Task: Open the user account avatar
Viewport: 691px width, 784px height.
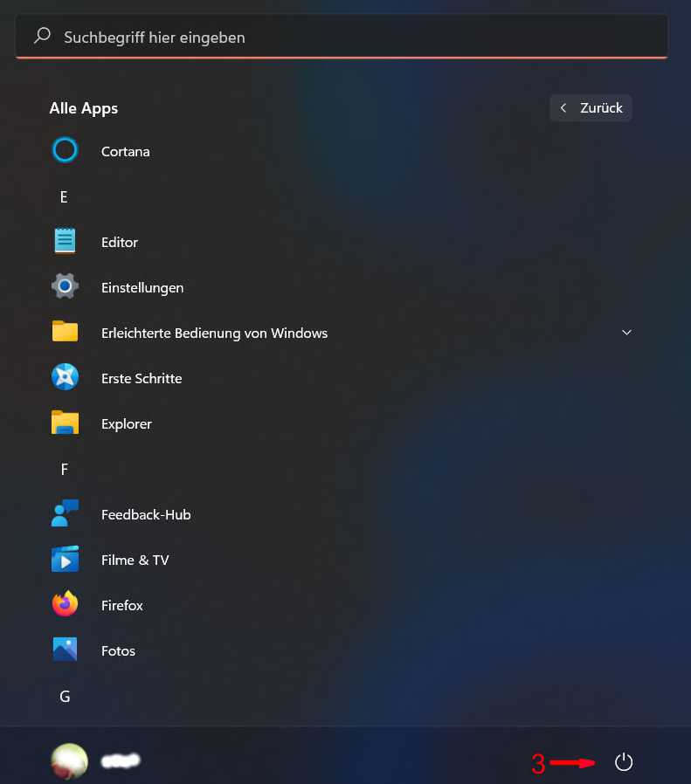Action: [x=70, y=761]
